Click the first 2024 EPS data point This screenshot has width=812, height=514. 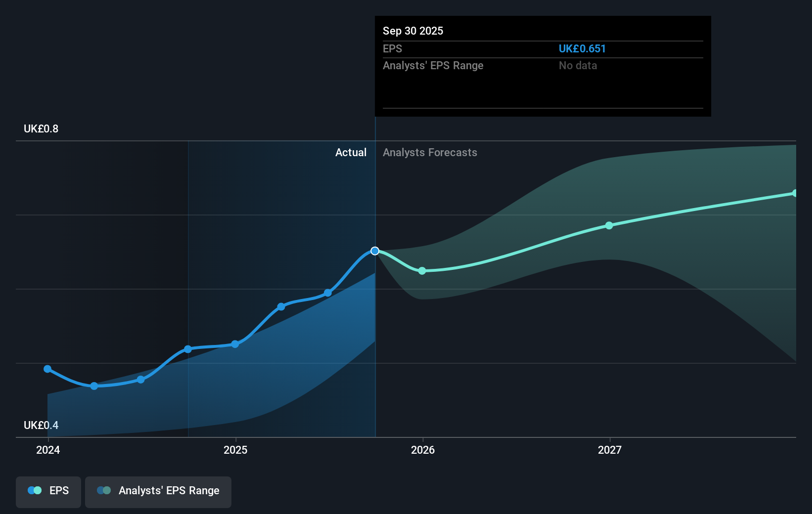click(x=47, y=368)
